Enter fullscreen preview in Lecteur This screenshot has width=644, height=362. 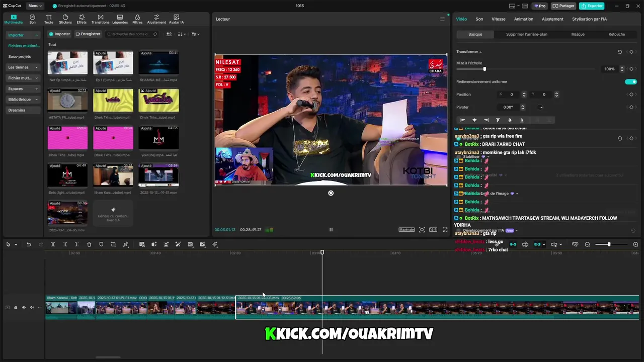pos(445,229)
